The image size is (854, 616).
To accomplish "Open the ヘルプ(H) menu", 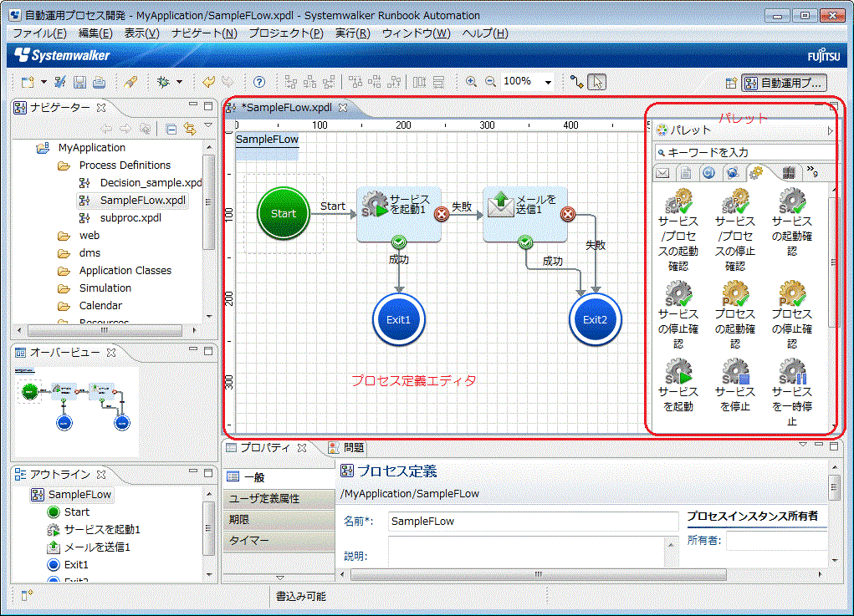I will tap(485, 33).
